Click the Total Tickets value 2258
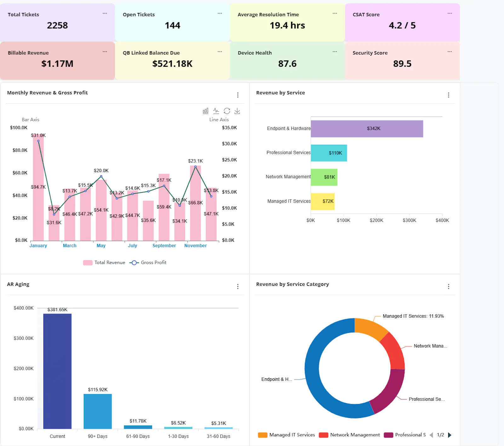 click(57, 25)
